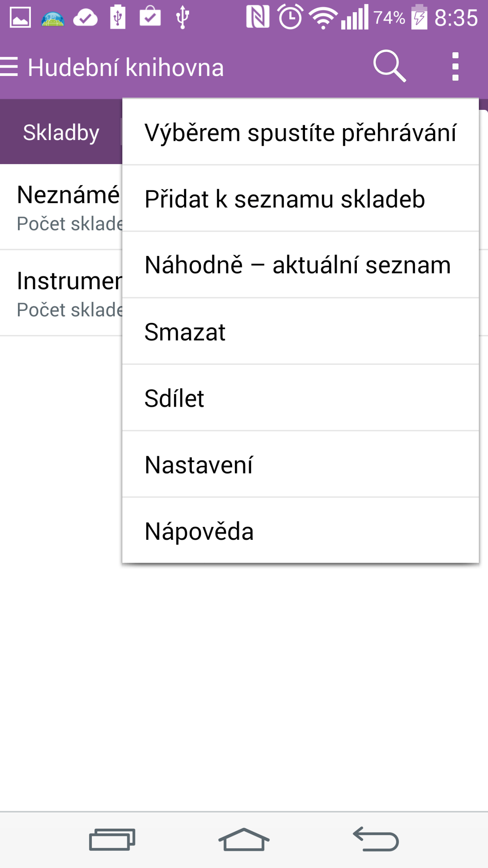Tap the search magnifier icon
Viewport: 488px width, 868px height.
(389, 66)
